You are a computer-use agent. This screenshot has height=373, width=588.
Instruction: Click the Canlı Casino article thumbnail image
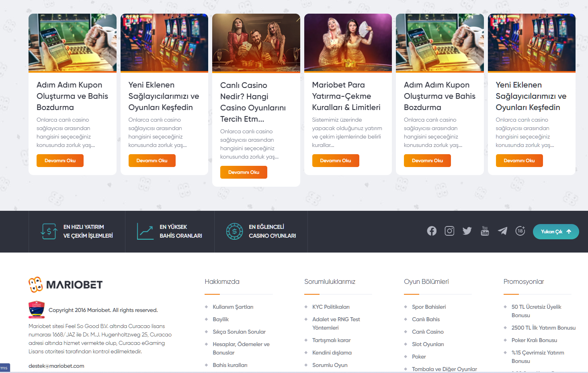point(256,43)
